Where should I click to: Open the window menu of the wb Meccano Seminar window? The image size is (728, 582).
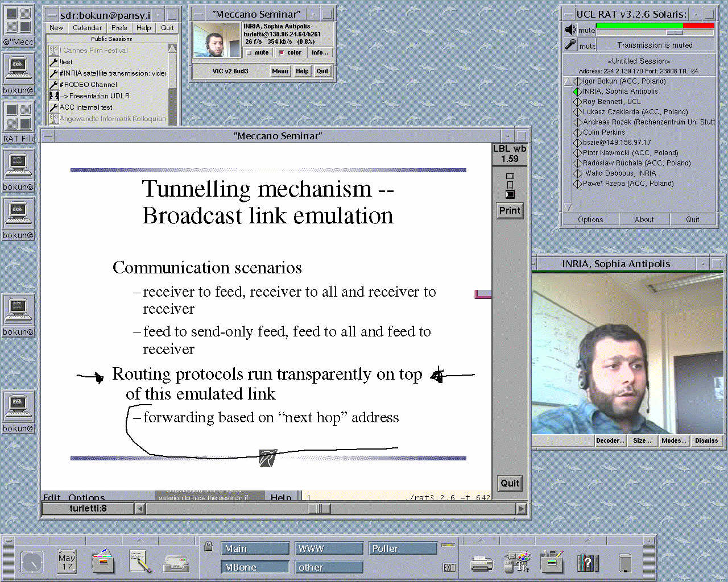[48, 136]
